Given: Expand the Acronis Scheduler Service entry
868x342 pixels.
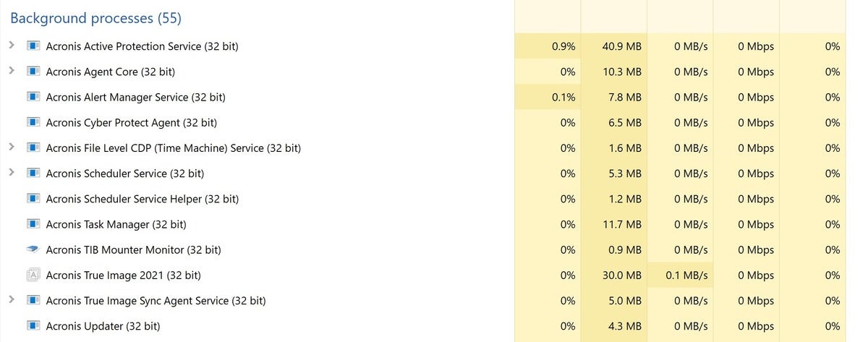Looking at the screenshot, I should (x=12, y=173).
